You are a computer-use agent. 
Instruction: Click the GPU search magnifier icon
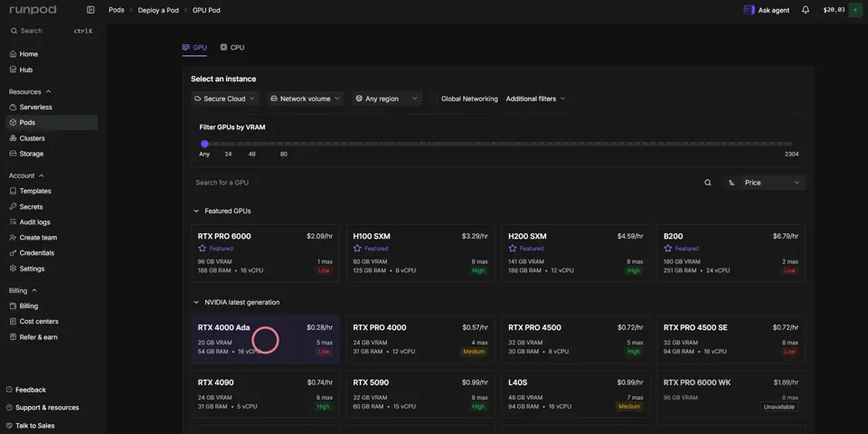707,183
